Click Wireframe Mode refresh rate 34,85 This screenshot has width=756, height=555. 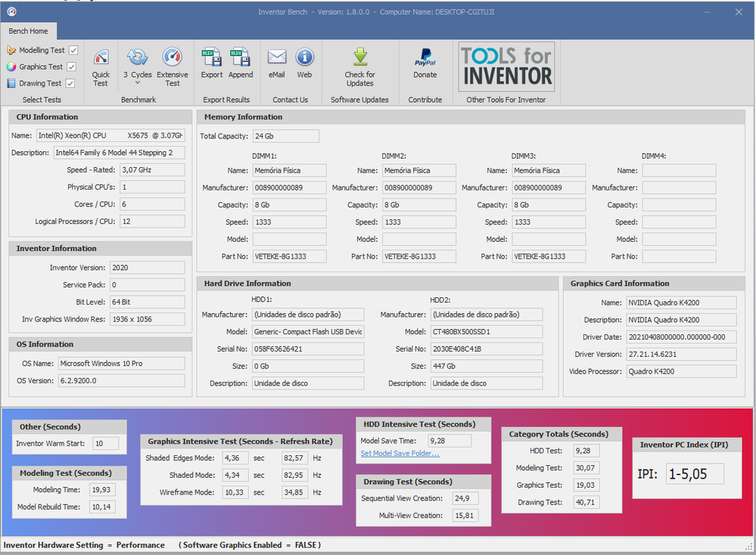tap(294, 492)
